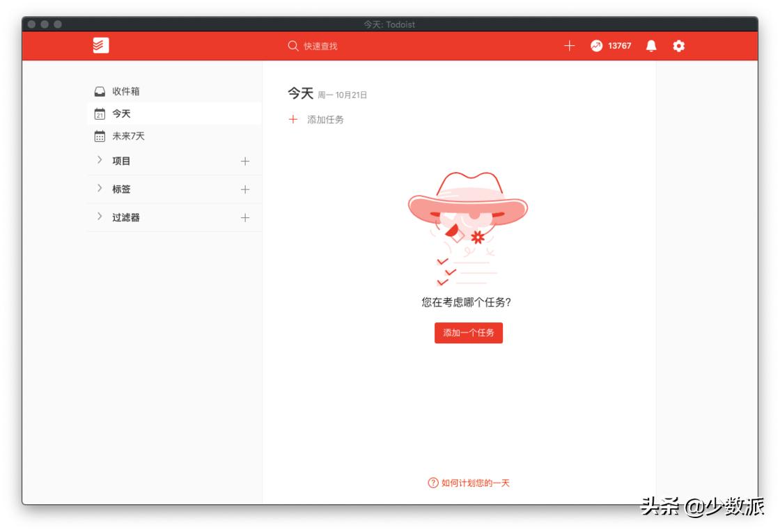Click the 今天 calendar icon showing 21
Screen dimensions: 780x532
click(x=98, y=114)
